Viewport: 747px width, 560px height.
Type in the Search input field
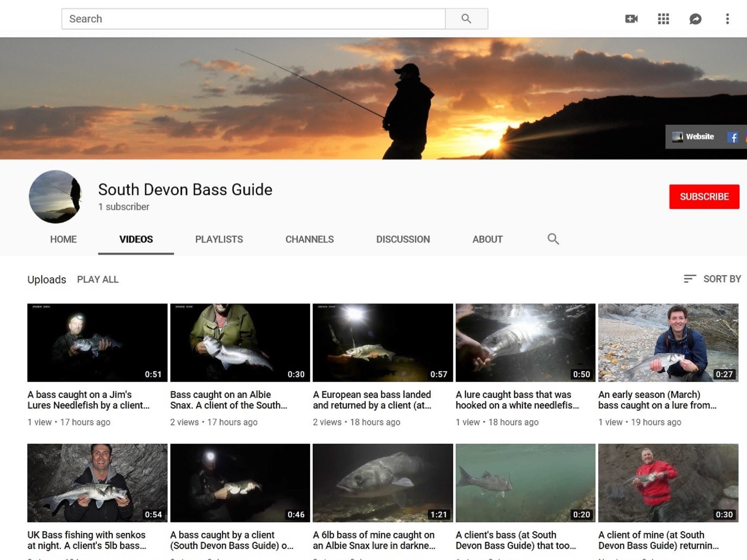[253, 18]
